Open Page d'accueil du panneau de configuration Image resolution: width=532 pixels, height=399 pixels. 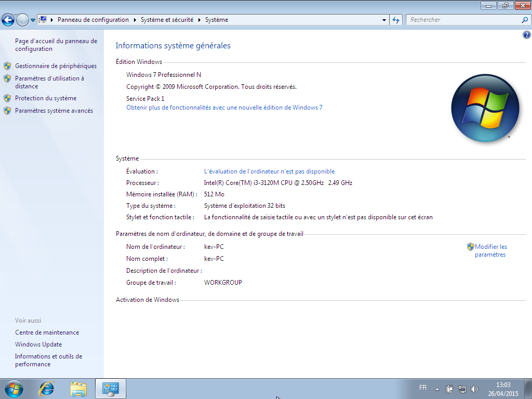(x=56, y=45)
